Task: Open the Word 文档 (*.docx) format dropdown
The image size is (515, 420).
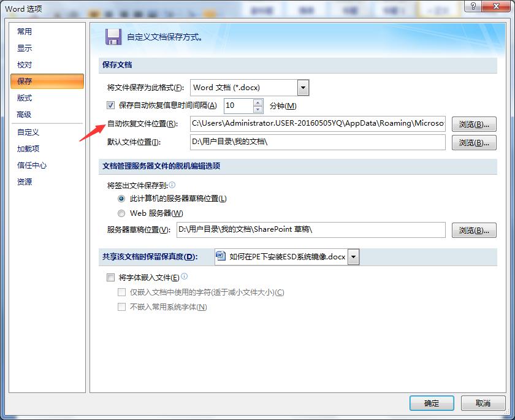Action: (x=303, y=87)
